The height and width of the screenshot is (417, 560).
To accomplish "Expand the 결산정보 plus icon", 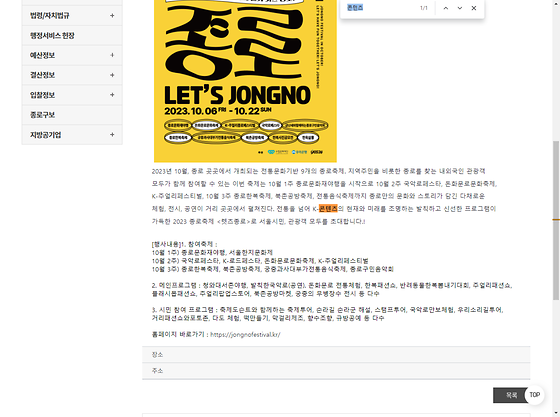I will pyautogui.click(x=112, y=75).
